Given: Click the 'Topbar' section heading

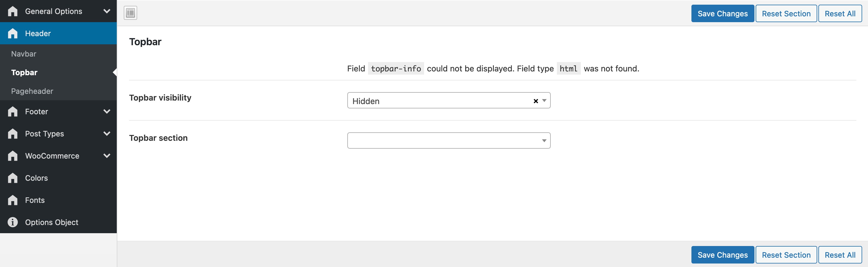Looking at the screenshot, I should pos(145,42).
